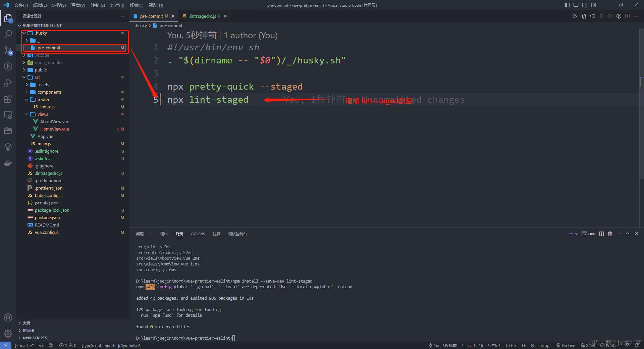Maximize terminal panel with up chevron
Viewport: 644px width, 349px height.
628,234
